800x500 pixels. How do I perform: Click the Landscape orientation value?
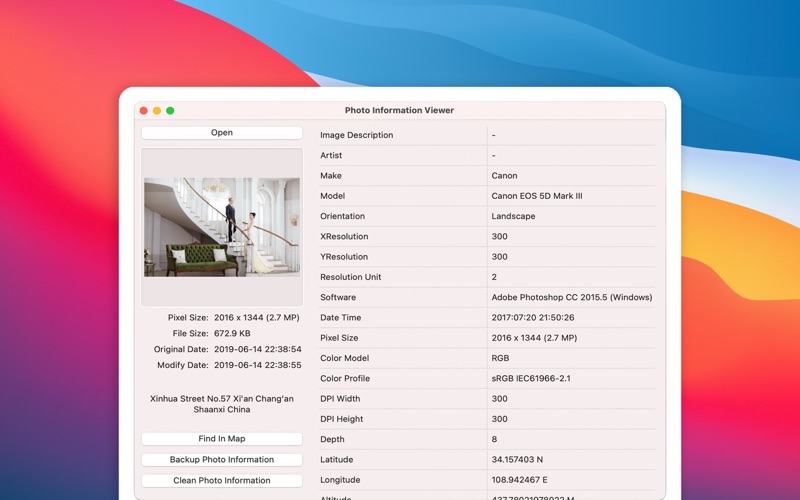click(x=513, y=216)
